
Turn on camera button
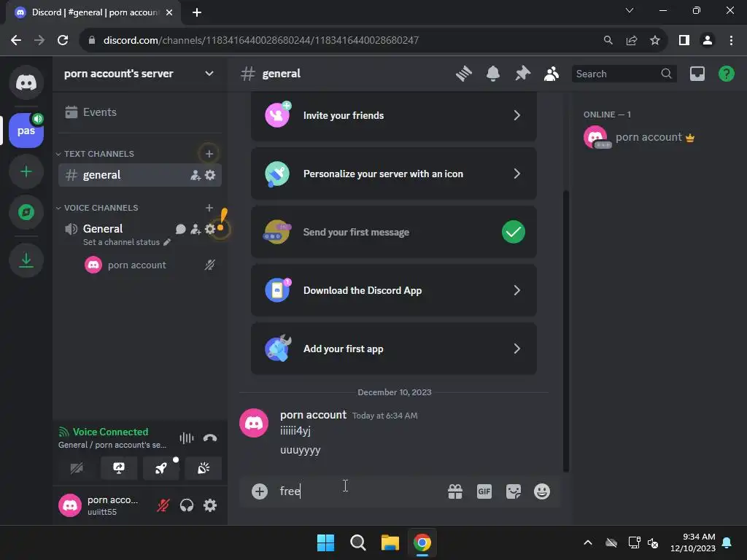tap(76, 468)
